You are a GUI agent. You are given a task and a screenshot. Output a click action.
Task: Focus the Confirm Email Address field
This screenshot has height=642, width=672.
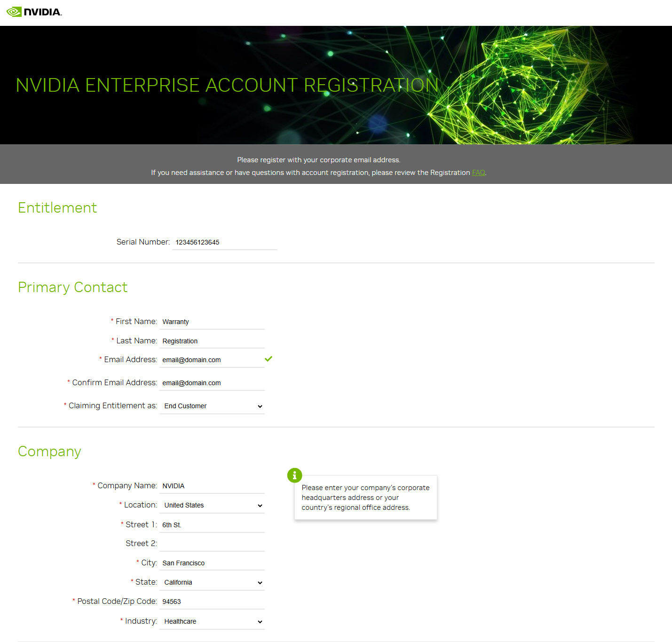[x=212, y=383]
